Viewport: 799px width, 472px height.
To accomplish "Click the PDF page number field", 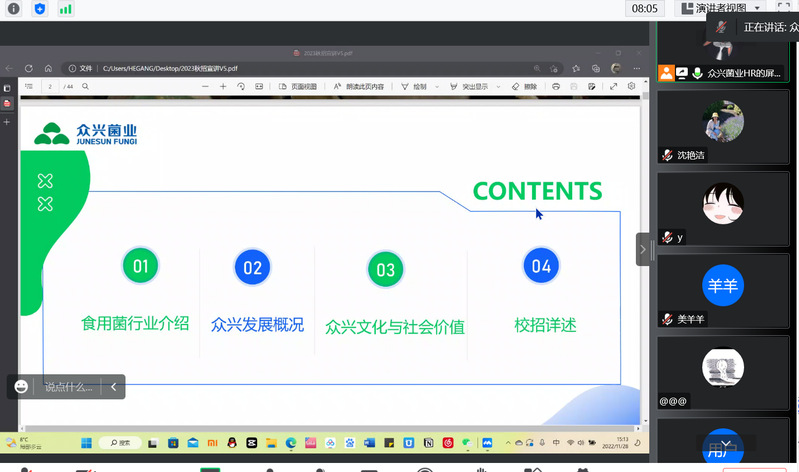I will point(50,87).
